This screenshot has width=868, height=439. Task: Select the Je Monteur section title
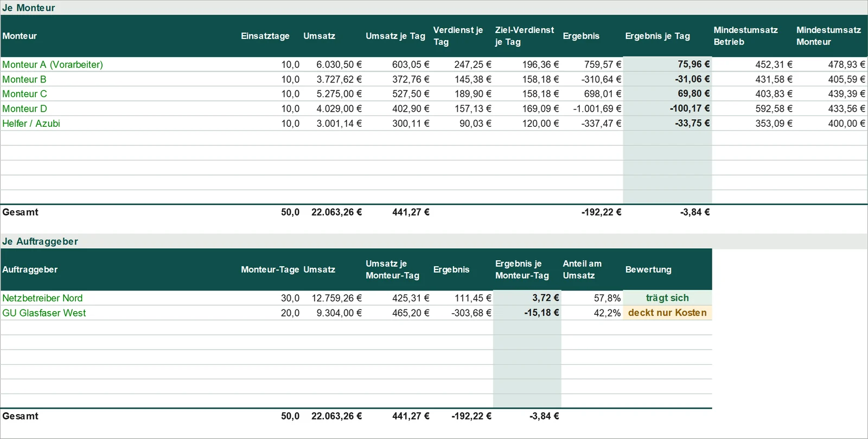29,8
